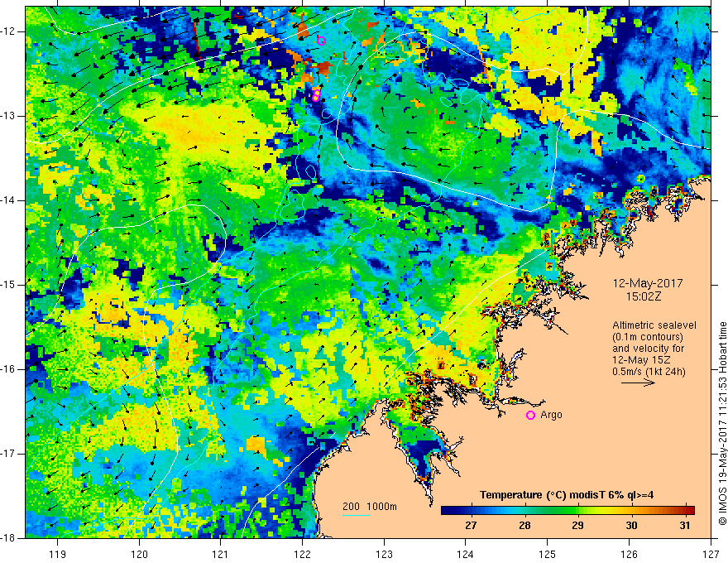Click the '28' colorbar label
This screenshot has width=728, height=563.
[524, 526]
